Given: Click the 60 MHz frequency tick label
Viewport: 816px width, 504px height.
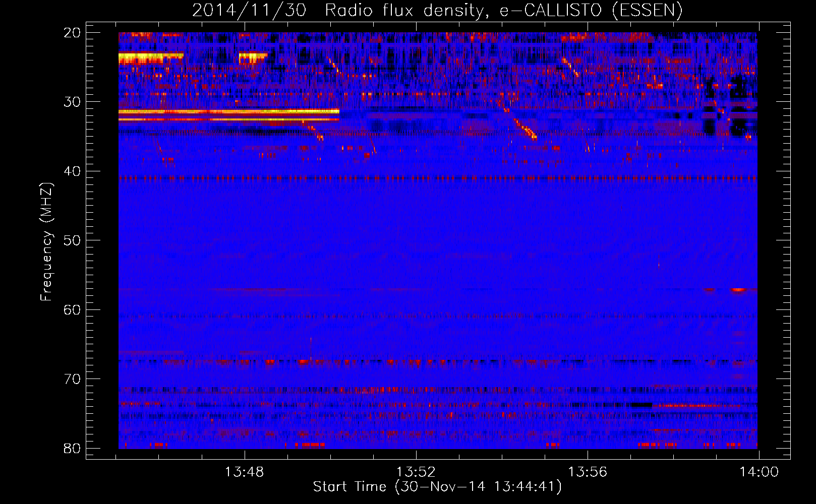Looking at the screenshot, I should (x=73, y=310).
